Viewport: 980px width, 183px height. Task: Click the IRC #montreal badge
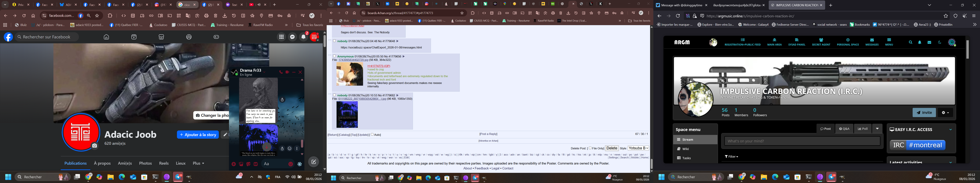(x=917, y=145)
